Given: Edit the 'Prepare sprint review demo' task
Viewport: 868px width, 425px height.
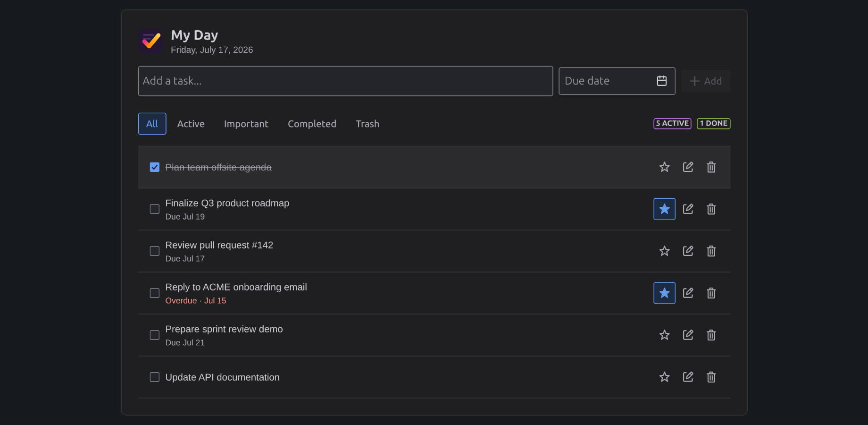Looking at the screenshot, I should coord(688,335).
